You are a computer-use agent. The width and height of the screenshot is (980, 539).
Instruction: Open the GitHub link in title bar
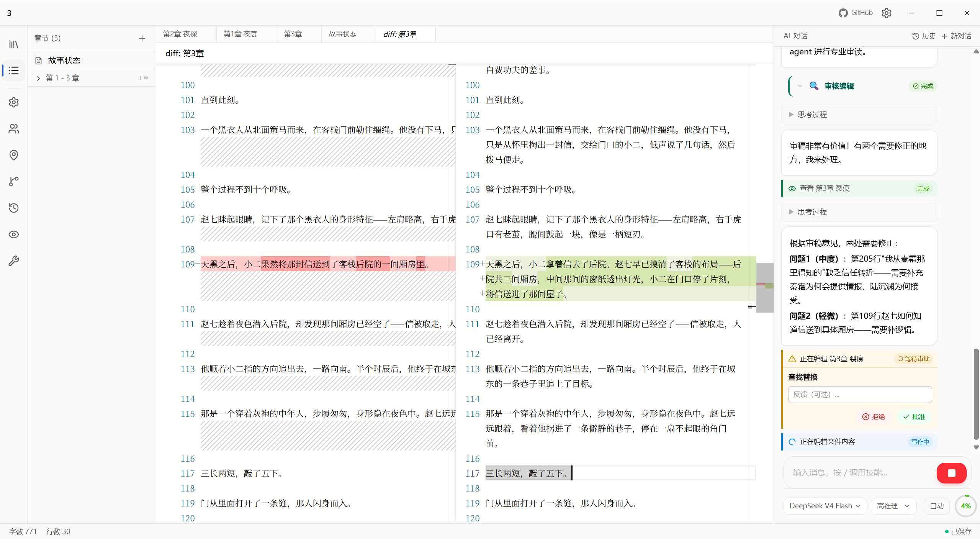856,13
